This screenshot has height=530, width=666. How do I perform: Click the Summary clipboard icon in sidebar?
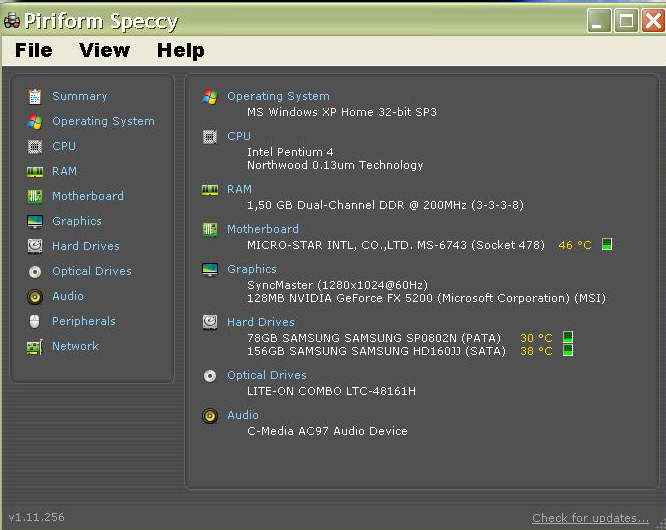35,96
